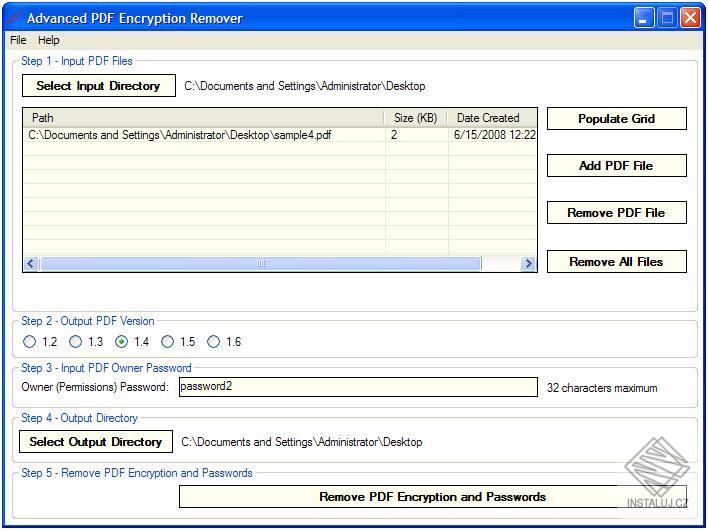Click the 'Owner (Permissions) Password:' label

coord(95,387)
